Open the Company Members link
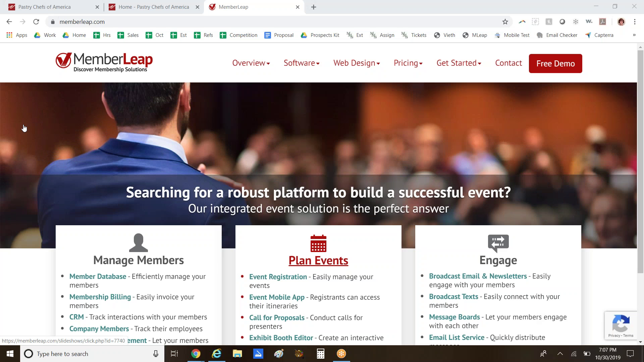The width and height of the screenshot is (644, 362). coord(99,329)
